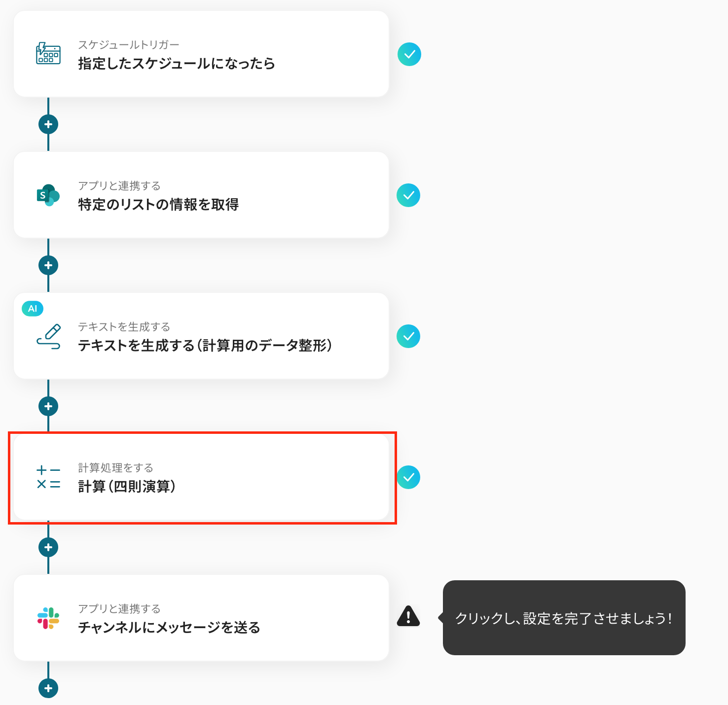728x705 pixels.
Task: Add step below the schedule trigger card
Action: (x=48, y=124)
